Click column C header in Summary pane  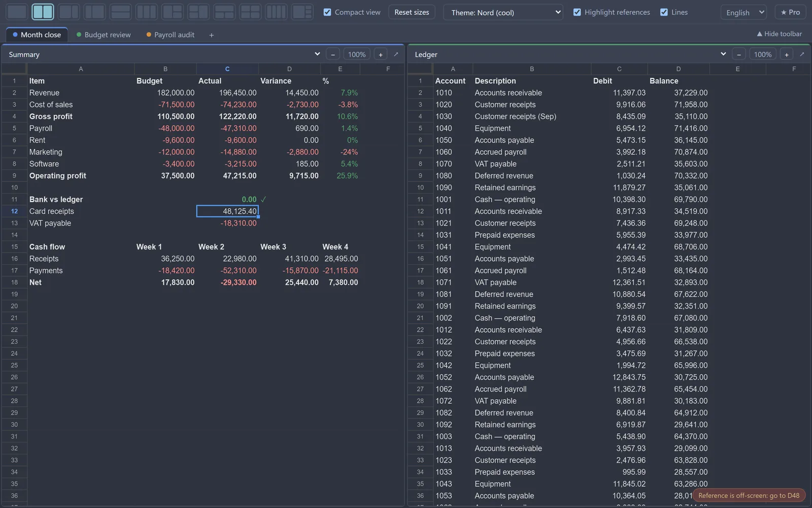tap(227, 69)
